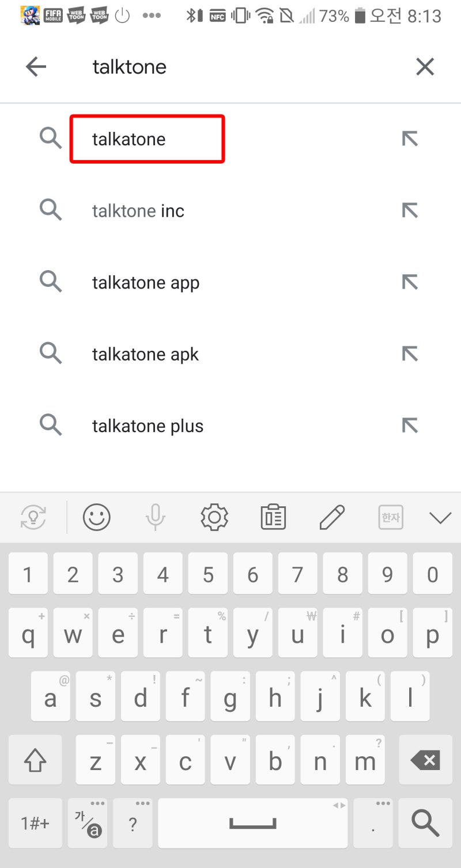461x868 pixels.
Task: Open the clipboard icon on the keyboard toolbar
Action: coord(273,517)
